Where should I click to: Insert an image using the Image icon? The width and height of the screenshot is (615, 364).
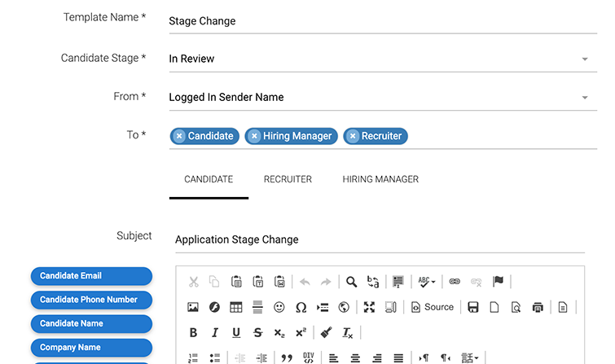coord(193,307)
